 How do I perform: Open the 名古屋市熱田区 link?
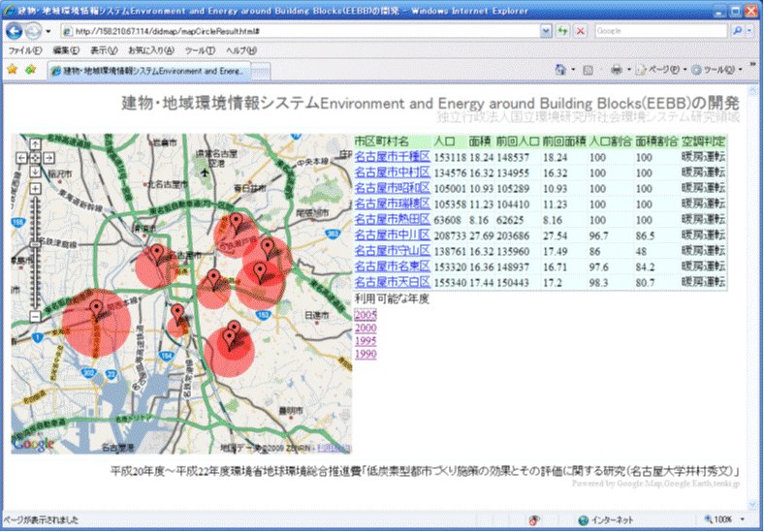(x=393, y=219)
